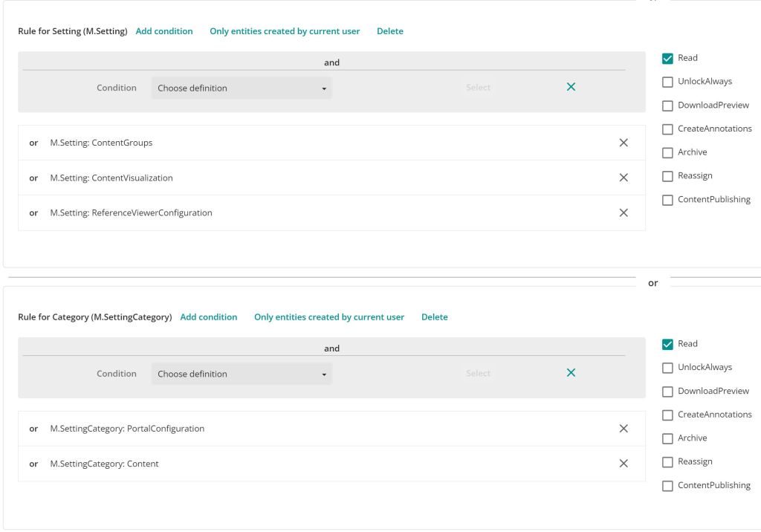The image size is (761, 532).
Task: Uncheck Read in the Setting rule
Action: point(667,58)
